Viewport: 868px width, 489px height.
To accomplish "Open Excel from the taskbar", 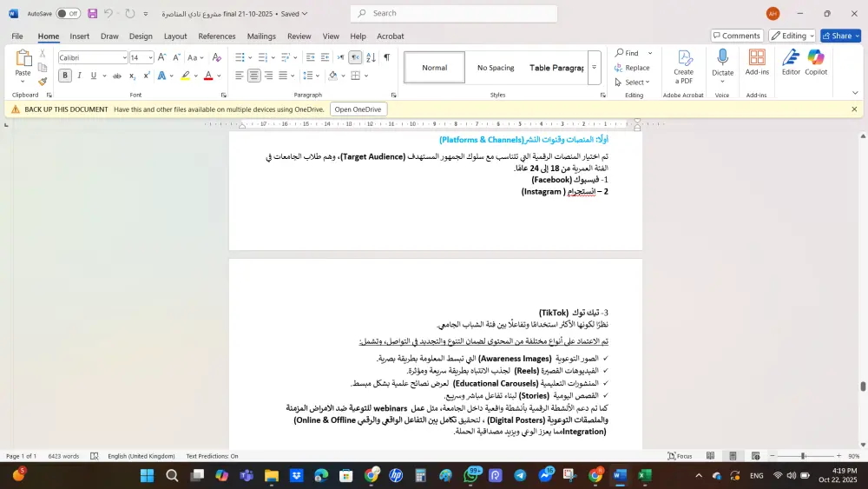I will [644, 475].
